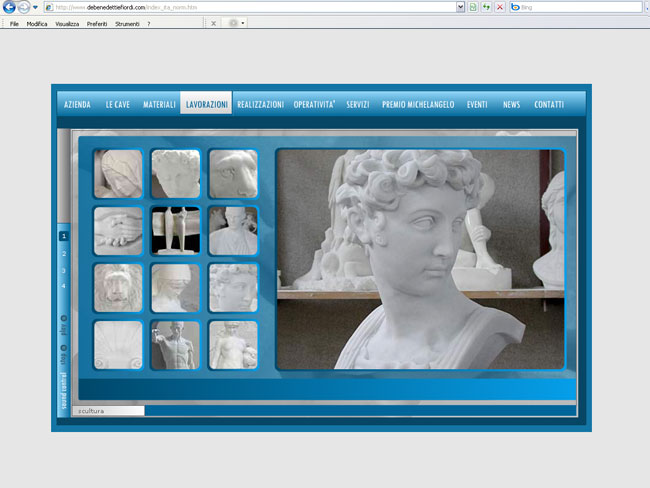Image resolution: width=650 pixels, height=488 pixels.
Task: Open the recent pages dropdown arrow
Action: 35,7
